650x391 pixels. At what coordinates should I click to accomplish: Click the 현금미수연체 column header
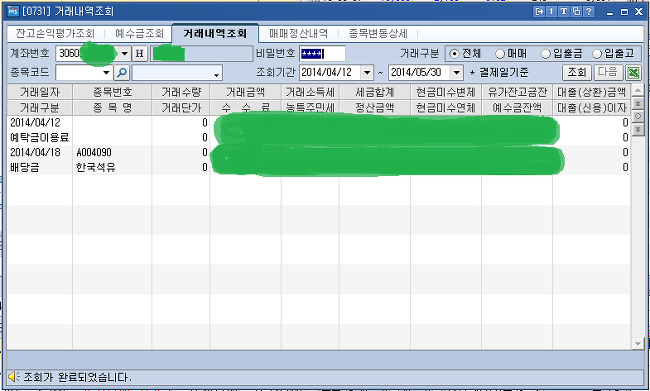(446, 108)
